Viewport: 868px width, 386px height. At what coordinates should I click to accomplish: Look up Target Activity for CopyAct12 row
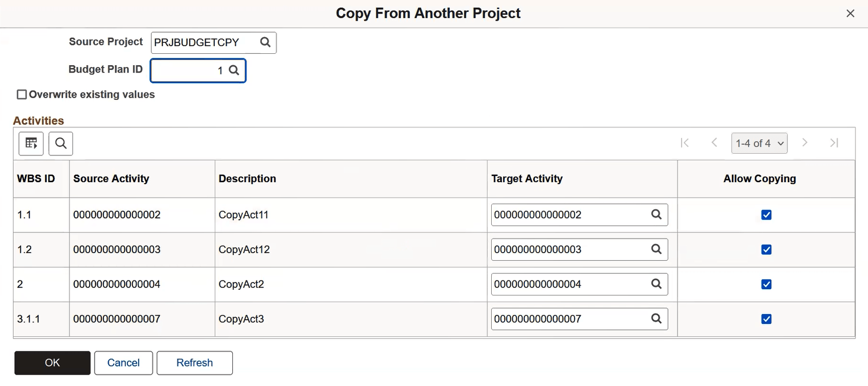(656, 249)
